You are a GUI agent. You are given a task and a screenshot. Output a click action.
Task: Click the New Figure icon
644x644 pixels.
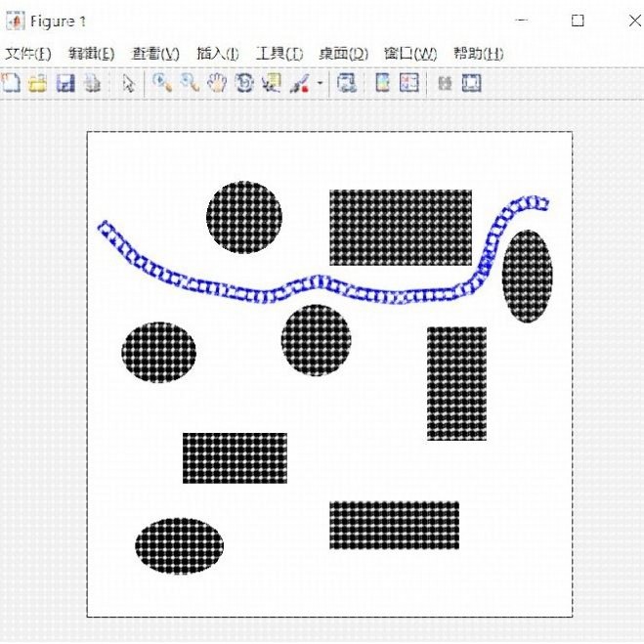click(x=11, y=83)
